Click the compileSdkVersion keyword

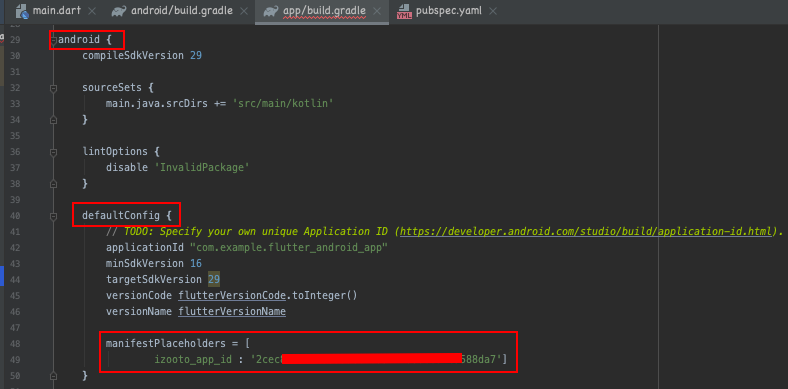tap(133, 56)
